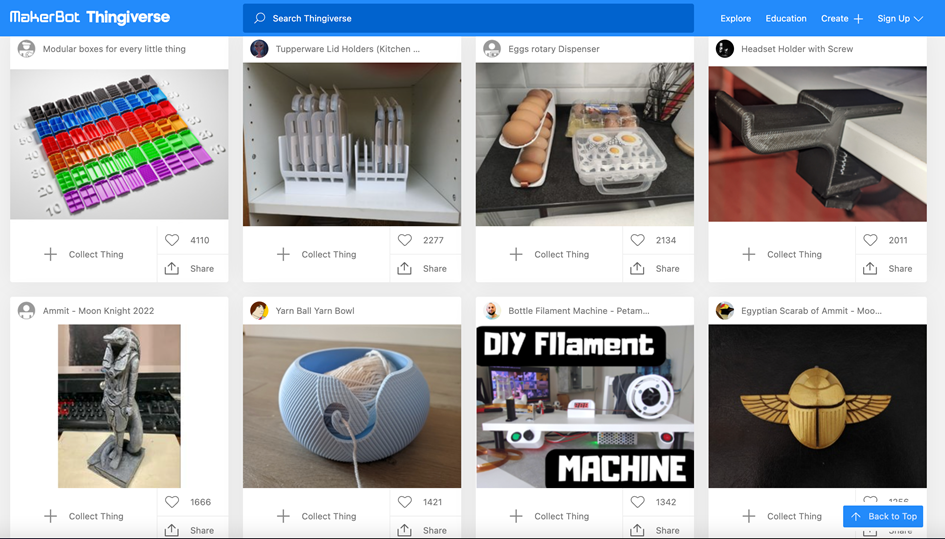Click Headset Holder author avatar icon

(x=725, y=49)
